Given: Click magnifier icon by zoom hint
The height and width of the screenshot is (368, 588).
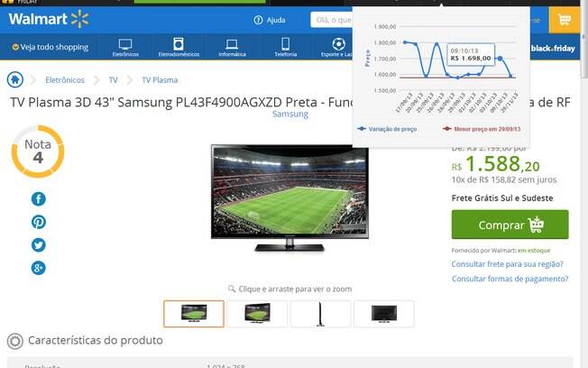Looking at the screenshot, I should [232, 289].
